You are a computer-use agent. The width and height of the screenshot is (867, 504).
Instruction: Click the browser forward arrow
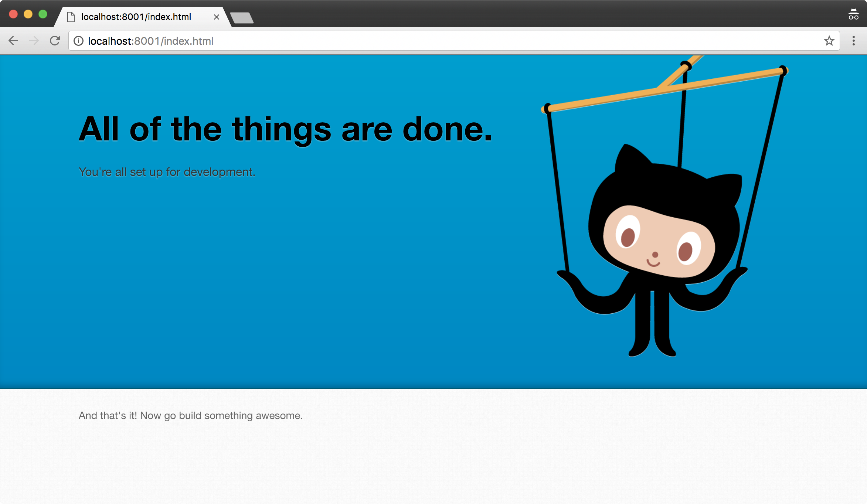coord(34,41)
